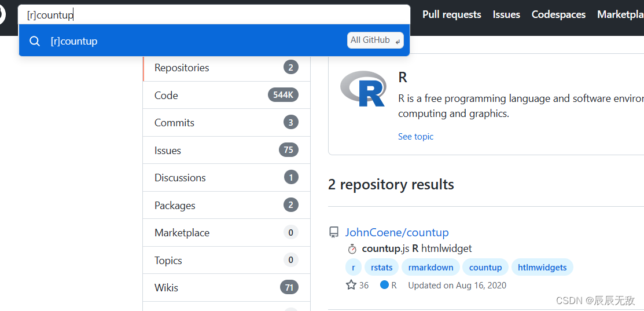Click the All GitHub jump badge
Screen dimensions: 644x311
(x=375, y=41)
